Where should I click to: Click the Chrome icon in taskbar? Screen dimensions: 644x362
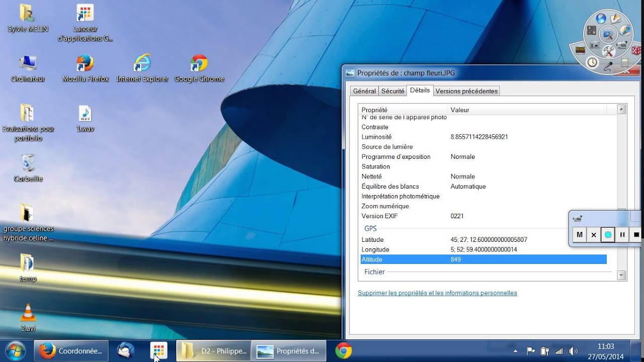pyautogui.click(x=344, y=351)
